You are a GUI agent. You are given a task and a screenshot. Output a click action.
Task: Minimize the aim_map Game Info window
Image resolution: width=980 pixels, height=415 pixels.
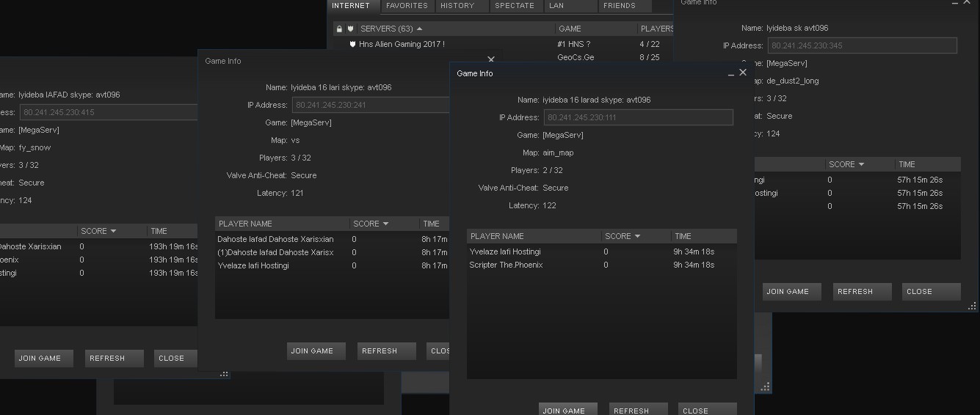pos(731,74)
